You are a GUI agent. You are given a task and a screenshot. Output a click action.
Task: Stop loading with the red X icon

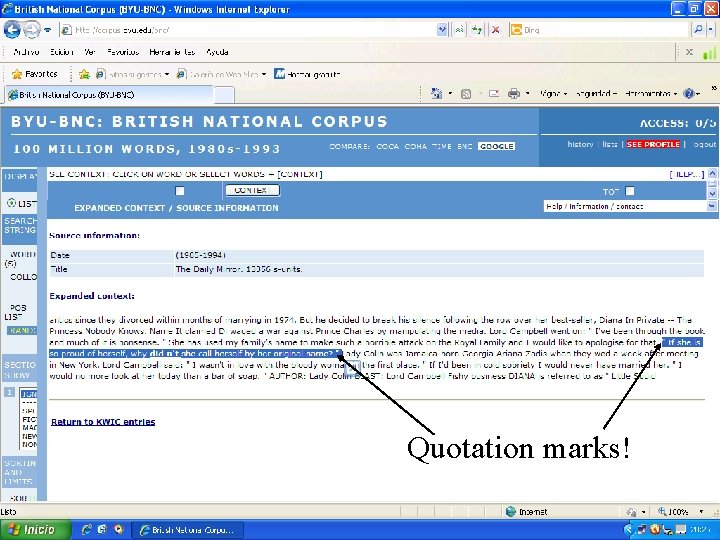coord(495,30)
